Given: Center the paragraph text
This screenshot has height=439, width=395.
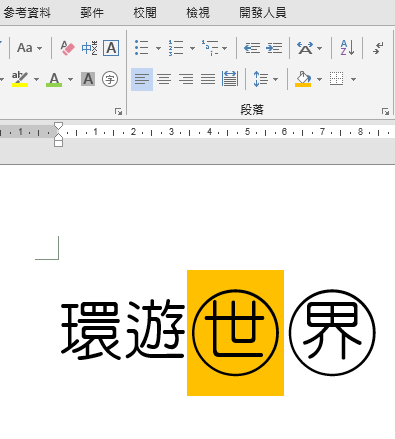Looking at the screenshot, I should (164, 79).
